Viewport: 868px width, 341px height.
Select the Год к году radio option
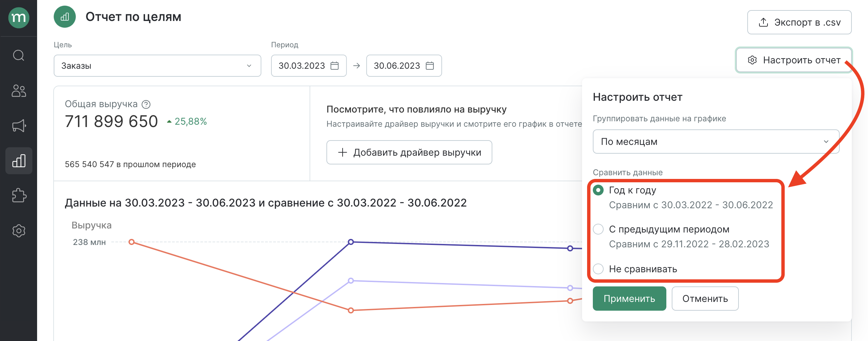tap(598, 190)
